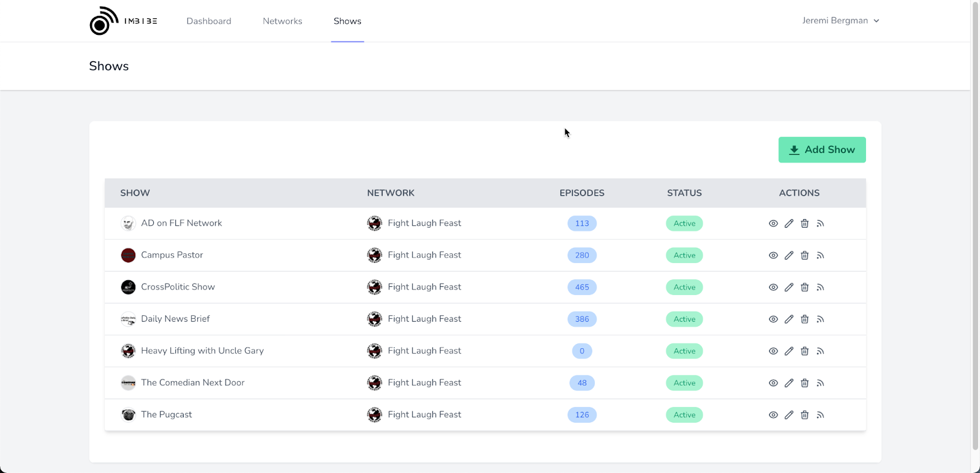980x473 pixels.
Task: Click the 280 episodes badge
Action: 582,255
